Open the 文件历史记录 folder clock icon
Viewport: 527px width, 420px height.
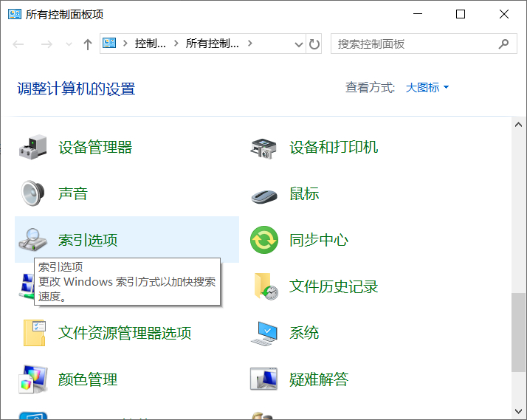266,286
